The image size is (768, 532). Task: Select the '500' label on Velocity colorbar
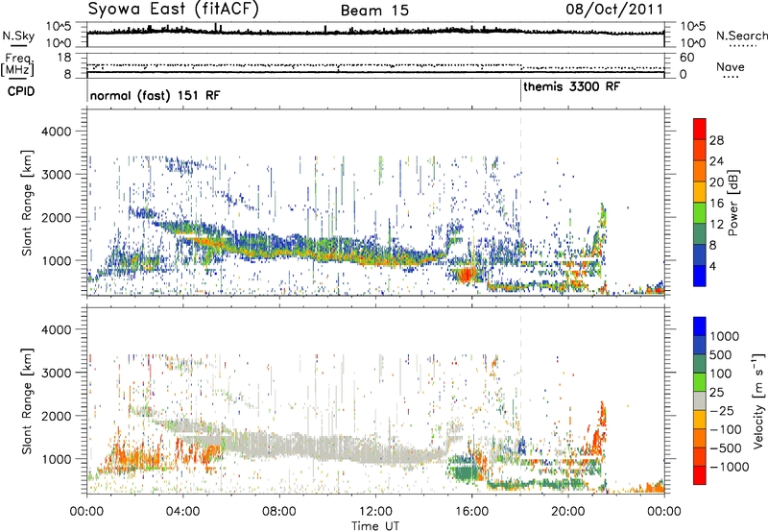point(720,354)
